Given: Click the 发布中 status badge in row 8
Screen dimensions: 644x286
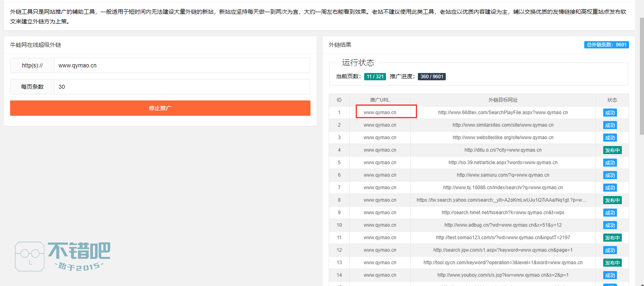Looking at the screenshot, I should click(x=612, y=200).
